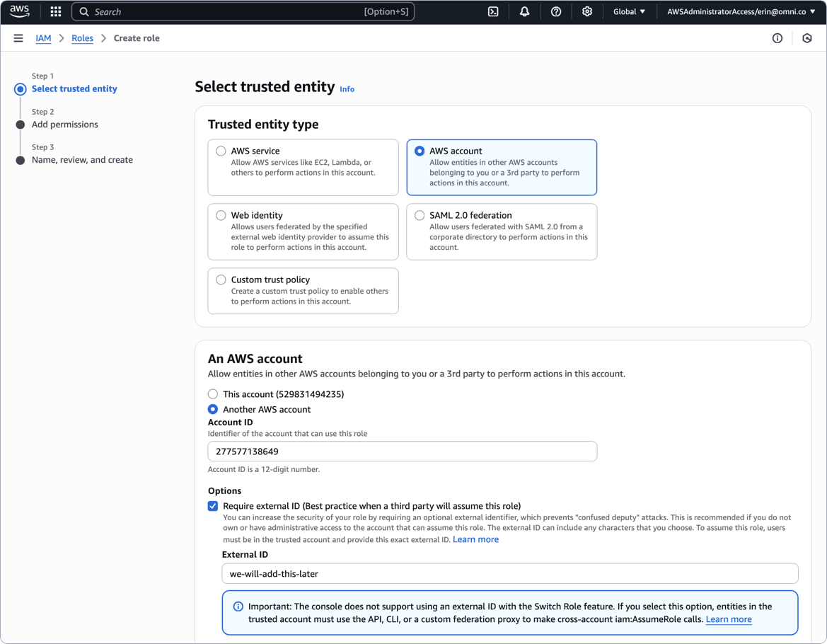Open the notifications bell
The width and height of the screenshot is (827, 644).
pos(524,11)
